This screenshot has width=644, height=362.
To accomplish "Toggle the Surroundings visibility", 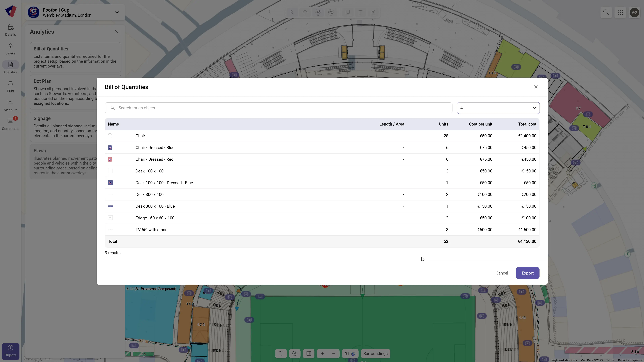I will pos(375,353).
